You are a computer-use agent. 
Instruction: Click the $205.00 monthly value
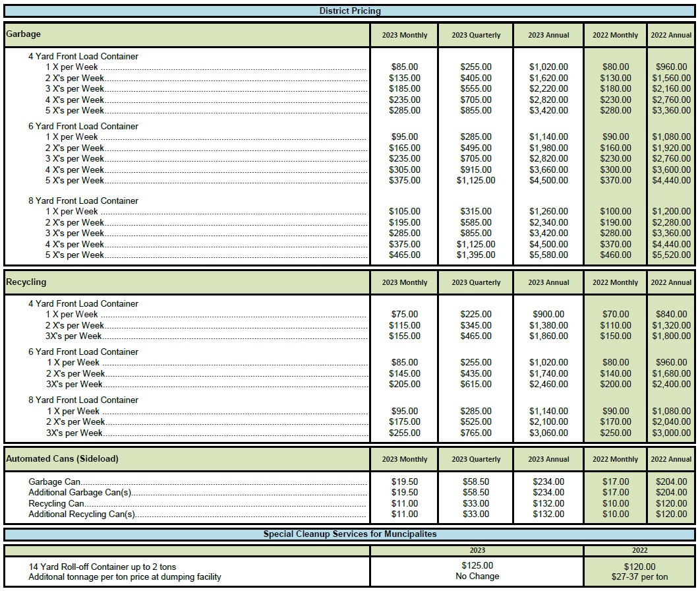click(405, 384)
